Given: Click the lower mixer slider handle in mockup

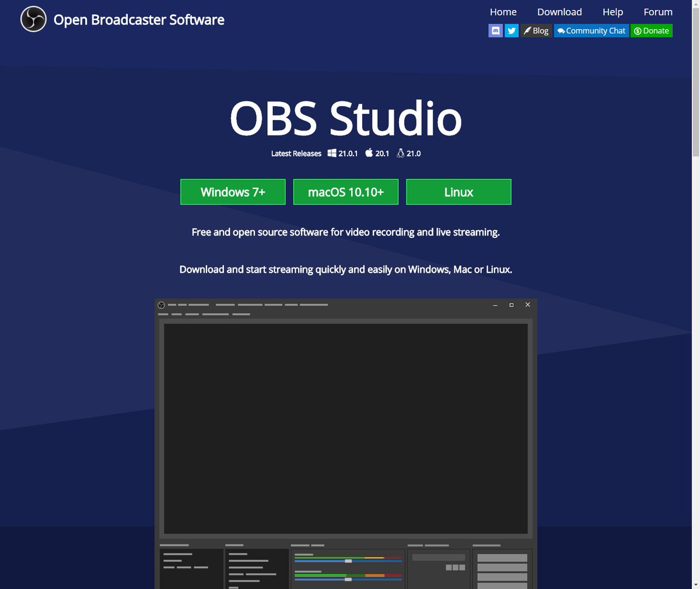Looking at the screenshot, I should click(x=348, y=580).
